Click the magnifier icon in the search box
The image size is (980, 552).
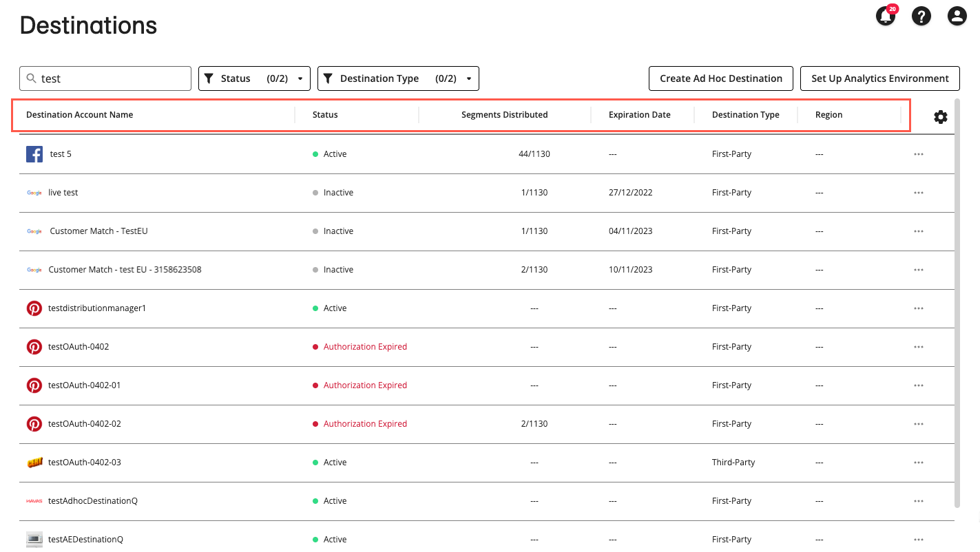[x=32, y=78]
